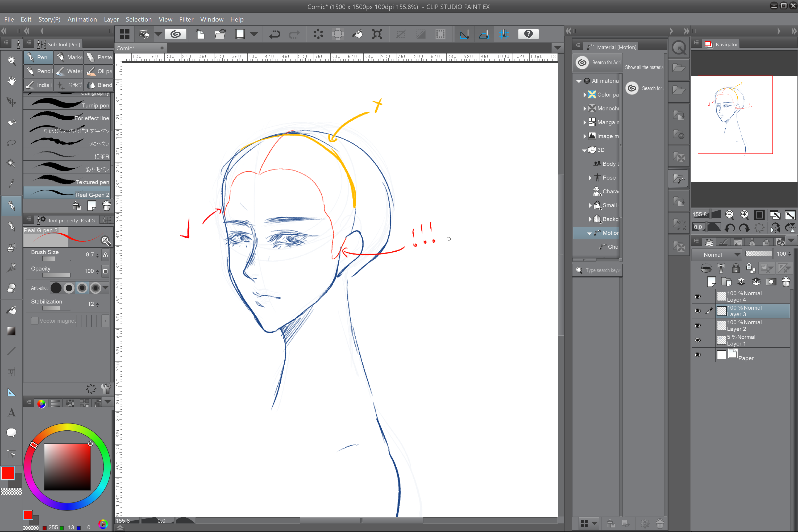The width and height of the screenshot is (798, 532).
Task: Open the Animation menu
Action: [82, 19]
